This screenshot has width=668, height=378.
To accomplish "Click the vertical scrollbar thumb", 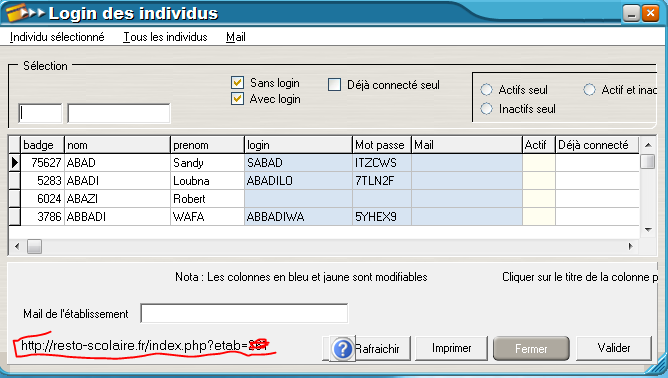I will tap(648, 162).
